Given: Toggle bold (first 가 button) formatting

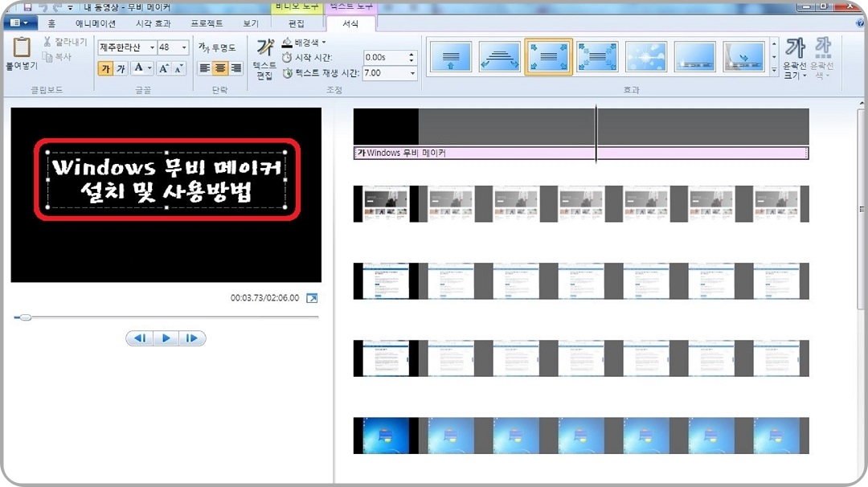Looking at the screenshot, I should [105, 68].
